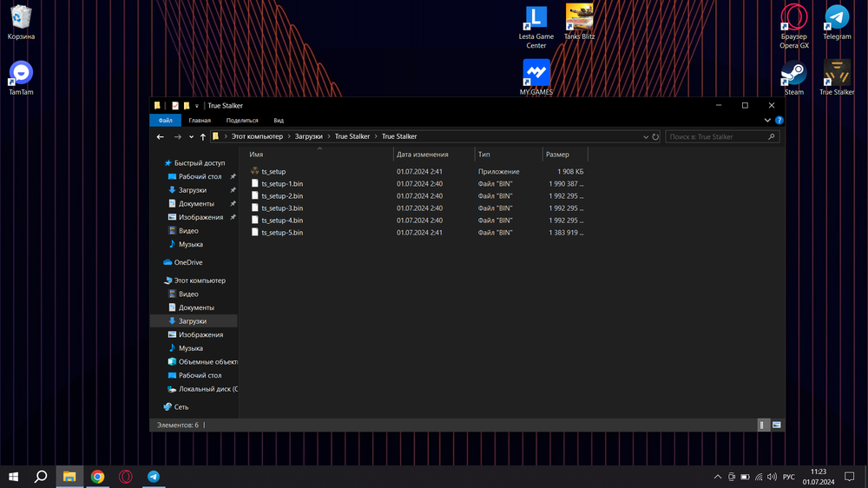Launch Google Chrome from the taskbar
This screenshot has height=488, width=868.
[x=98, y=477]
